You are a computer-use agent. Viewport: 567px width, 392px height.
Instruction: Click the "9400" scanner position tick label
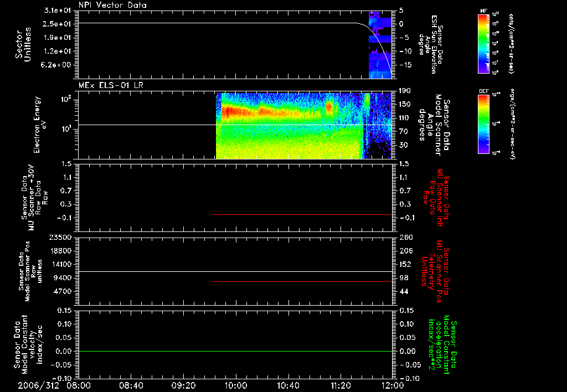[63, 278]
